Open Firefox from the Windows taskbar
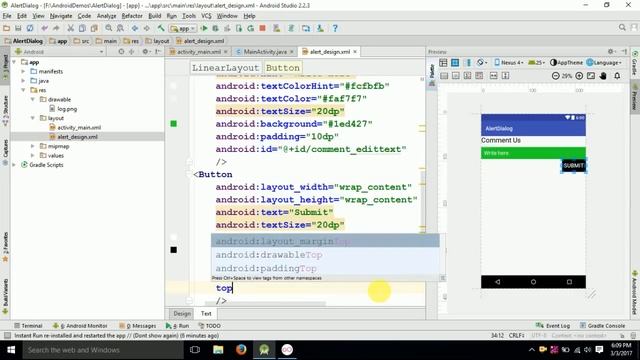This screenshot has width=640, height=360. click(241, 350)
